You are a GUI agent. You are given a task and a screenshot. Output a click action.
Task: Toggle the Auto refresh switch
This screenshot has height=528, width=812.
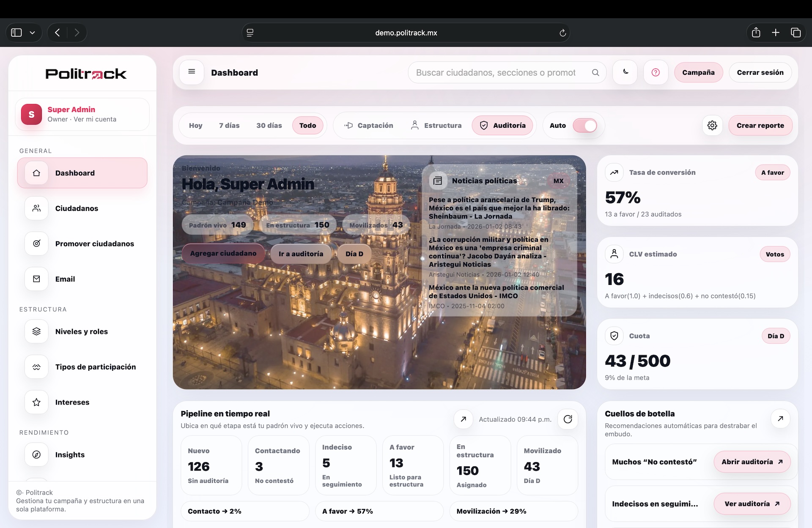click(x=585, y=126)
